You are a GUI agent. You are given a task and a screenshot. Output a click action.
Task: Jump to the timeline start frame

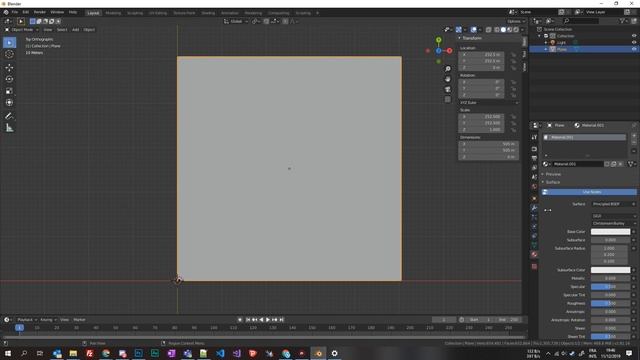(247, 320)
